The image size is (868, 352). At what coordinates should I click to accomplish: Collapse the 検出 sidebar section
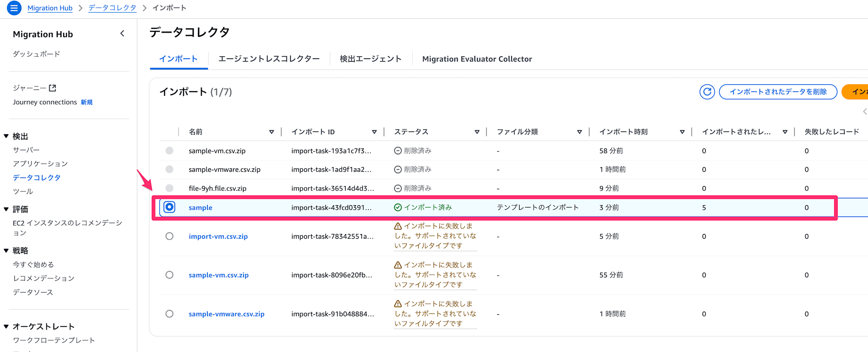[x=6, y=136]
